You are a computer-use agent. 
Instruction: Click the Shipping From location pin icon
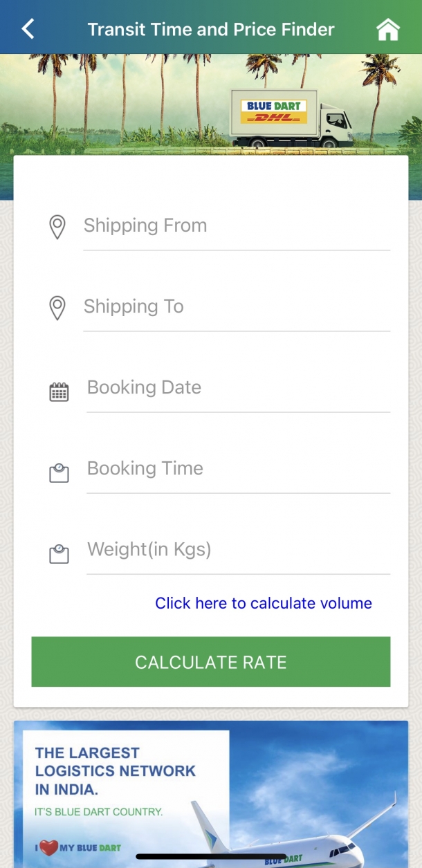(x=57, y=227)
